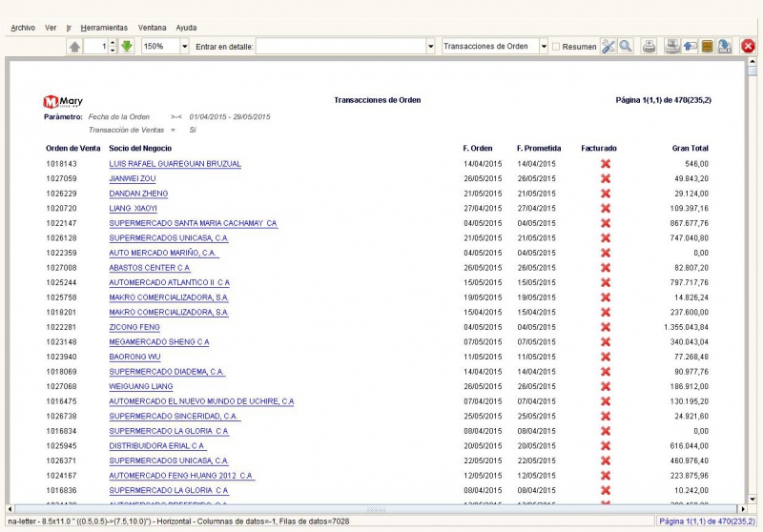
Task: Decrease page number with spinner down arrow
Action: [x=113, y=50]
